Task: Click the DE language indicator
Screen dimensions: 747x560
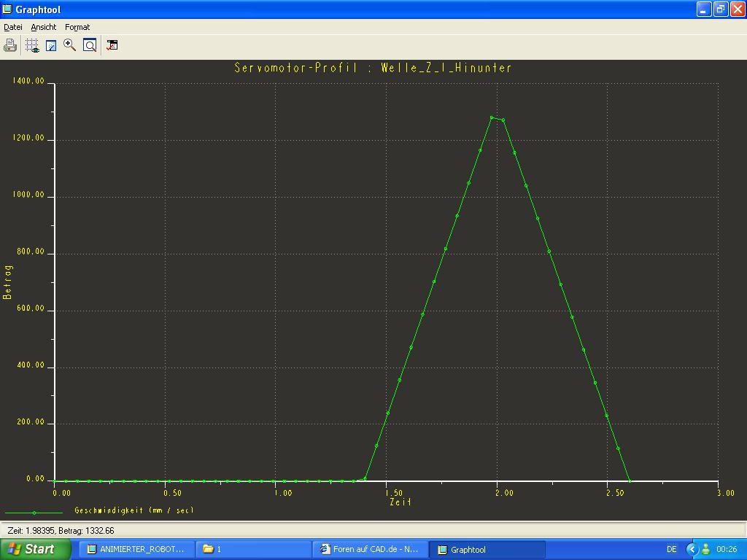Action: tap(671, 550)
